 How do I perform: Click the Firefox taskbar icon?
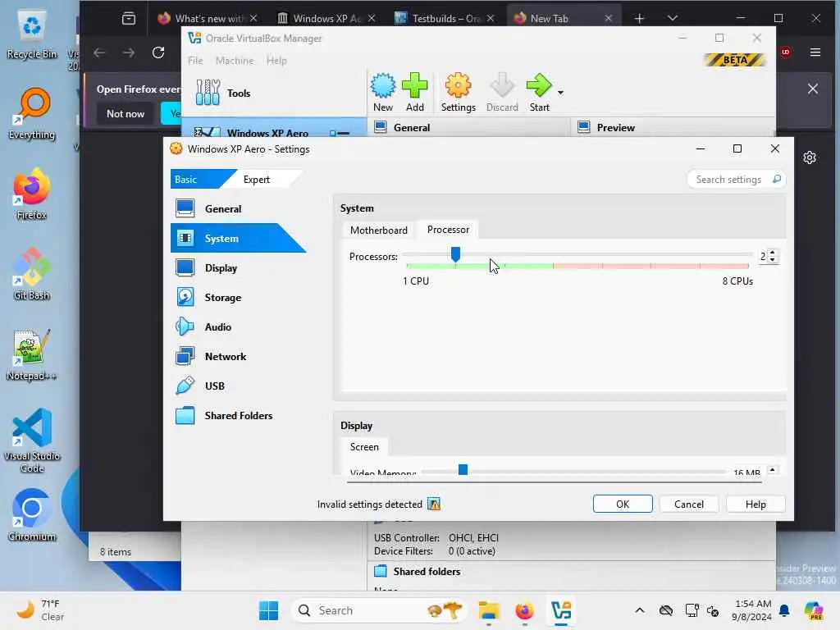(524, 610)
